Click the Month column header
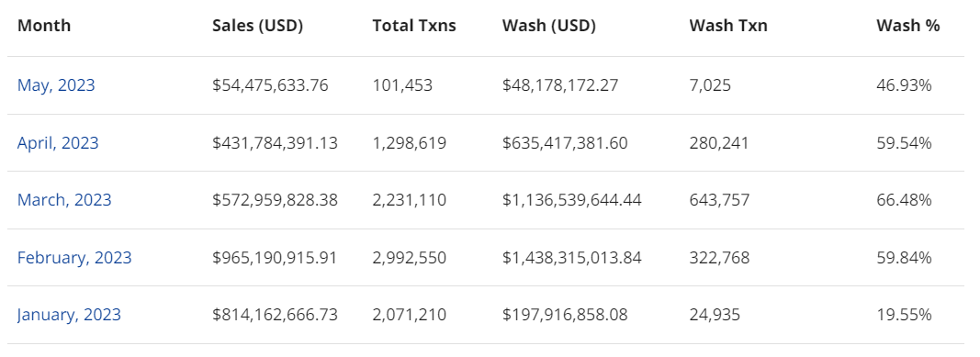980x357 pixels. [x=44, y=26]
